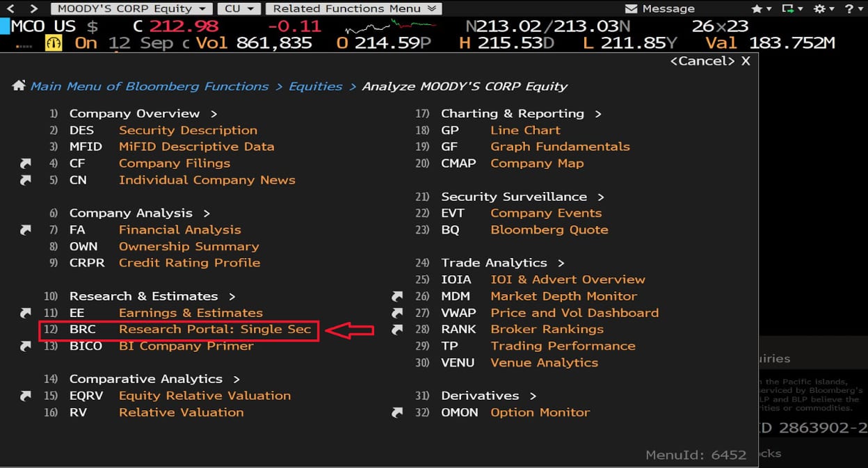Image resolution: width=868 pixels, height=468 pixels.
Task: Expand the Company Overview section
Action: 143,113
